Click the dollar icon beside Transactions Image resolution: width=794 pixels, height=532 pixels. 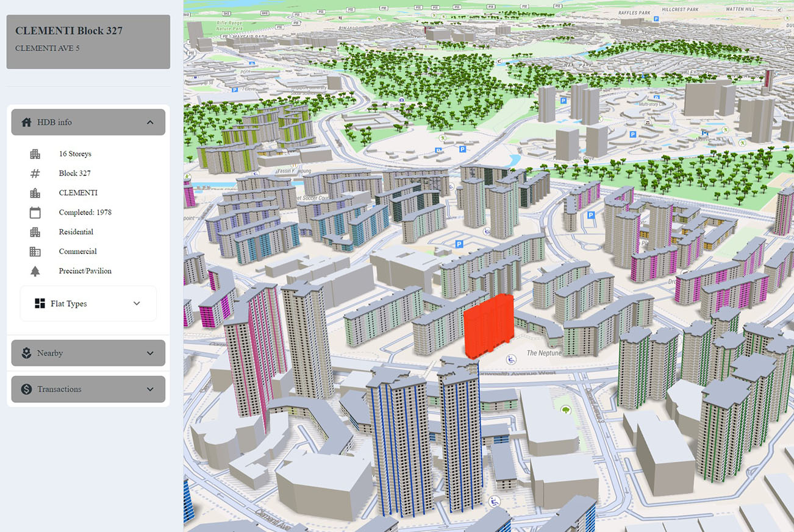click(x=26, y=389)
